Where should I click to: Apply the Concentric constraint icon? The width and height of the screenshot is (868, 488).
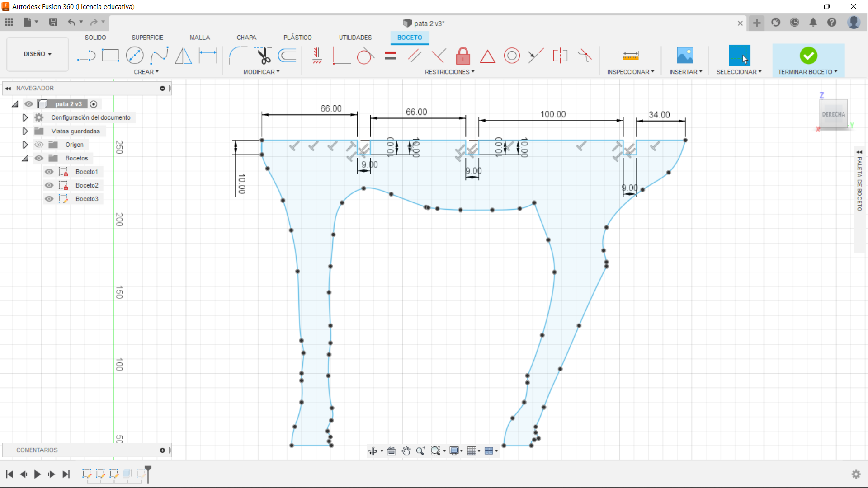pyautogui.click(x=512, y=56)
